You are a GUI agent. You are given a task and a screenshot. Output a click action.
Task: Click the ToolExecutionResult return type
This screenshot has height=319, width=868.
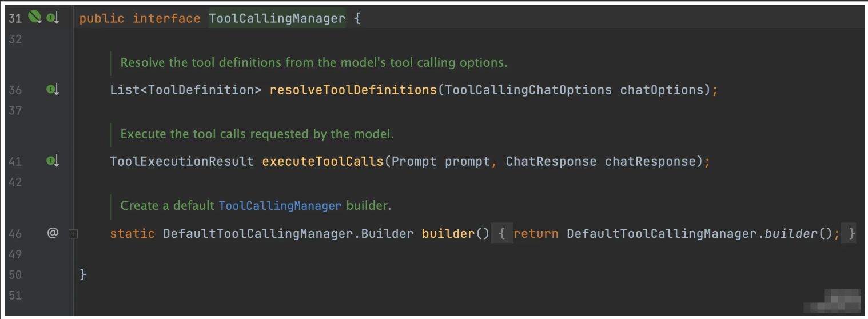pyautogui.click(x=182, y=161)
